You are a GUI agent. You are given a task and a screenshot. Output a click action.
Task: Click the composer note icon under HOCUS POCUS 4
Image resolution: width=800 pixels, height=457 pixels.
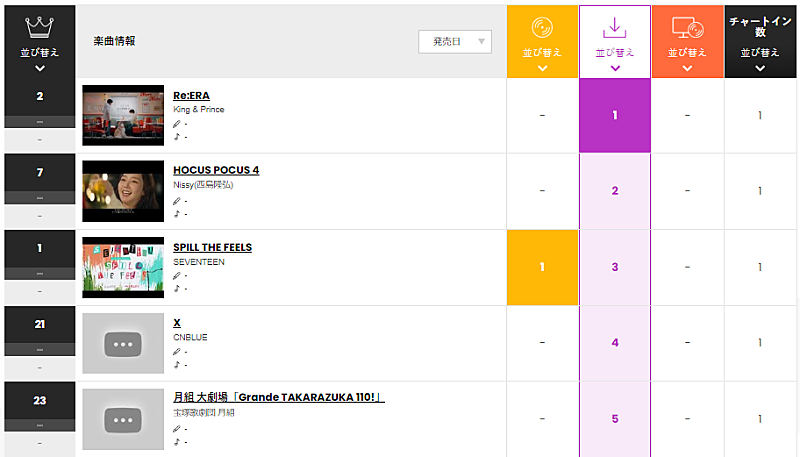click(x=177, y=213)
